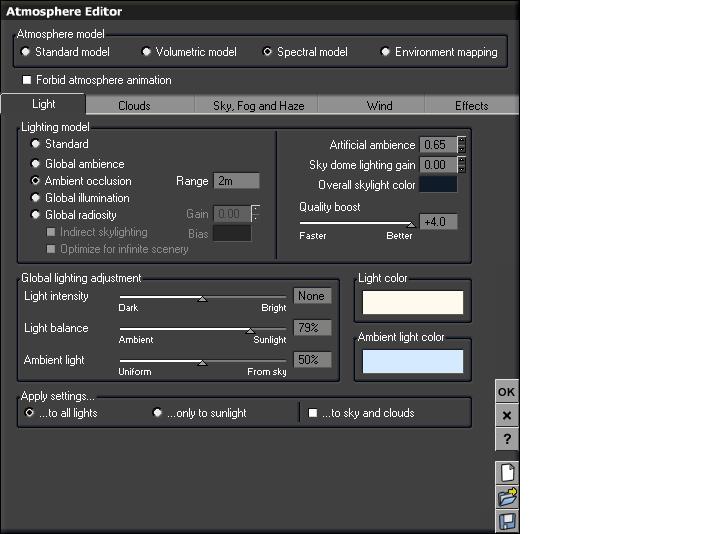Click the X cancel button
Viewport: 720px width, 534px height.
507,415
